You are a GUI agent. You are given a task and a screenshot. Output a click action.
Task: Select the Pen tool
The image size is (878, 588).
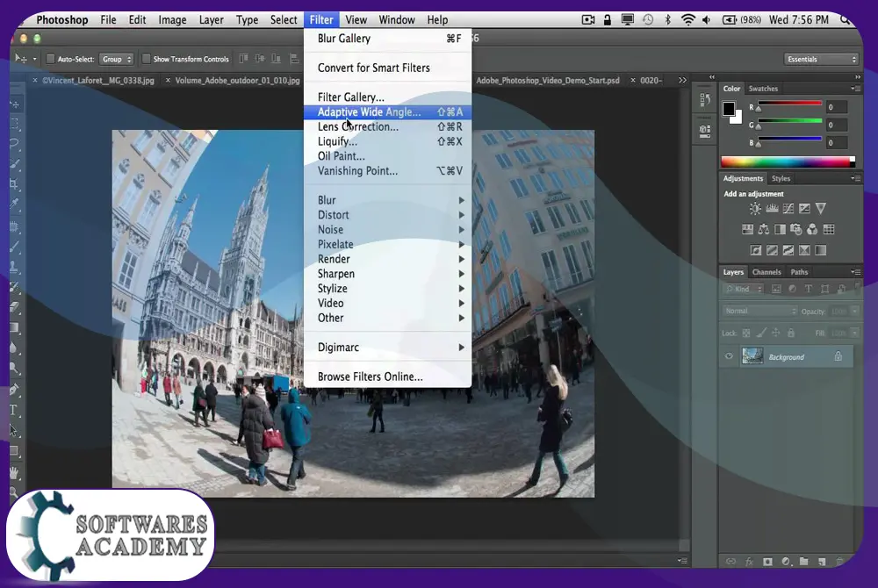coord(15,390)
